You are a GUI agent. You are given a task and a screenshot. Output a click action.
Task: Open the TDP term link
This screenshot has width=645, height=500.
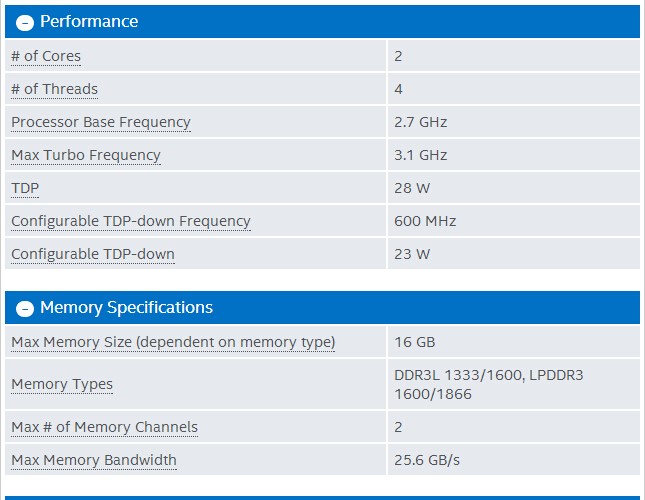click(x=25, y=188)
